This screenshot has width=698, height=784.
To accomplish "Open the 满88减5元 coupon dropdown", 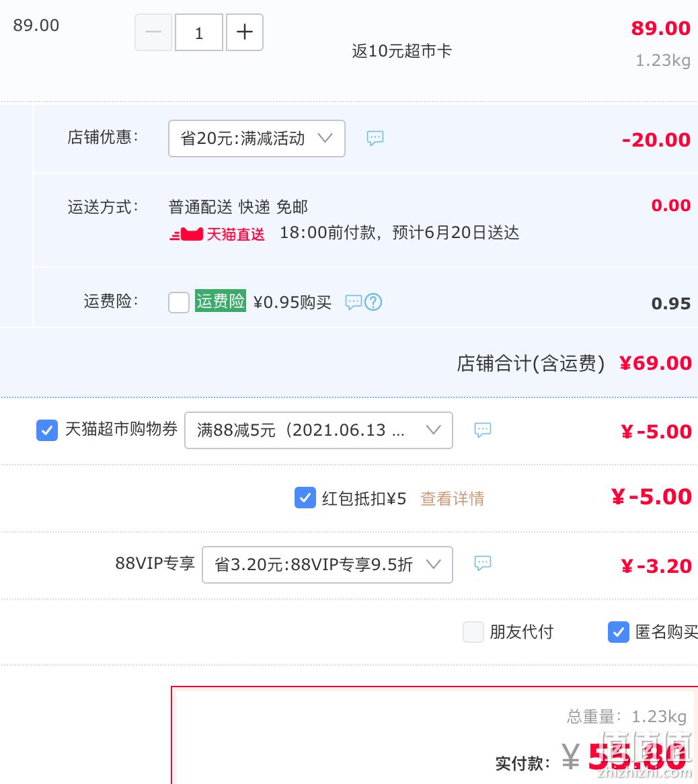I will pos(319,430).
